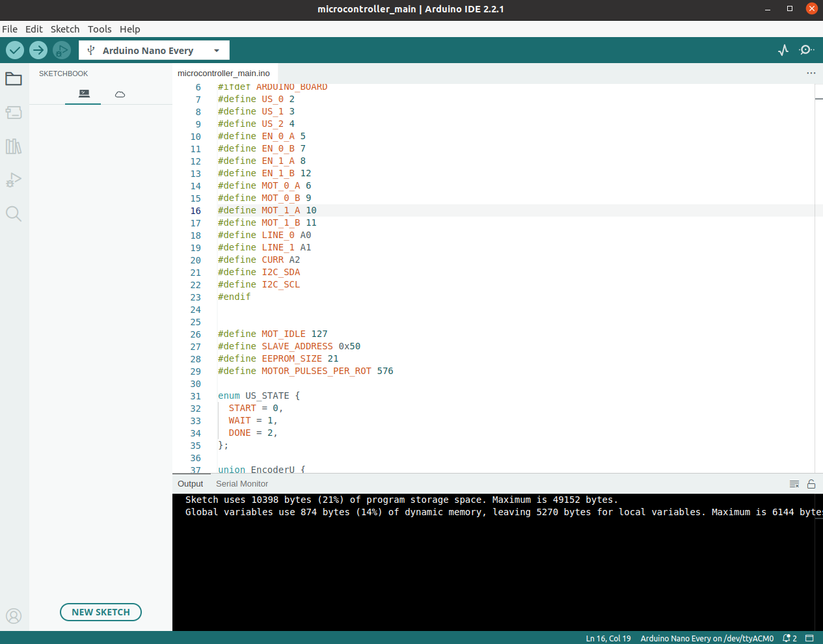
Task: Open the Search sidebar icon
Action: pos(14,213)
